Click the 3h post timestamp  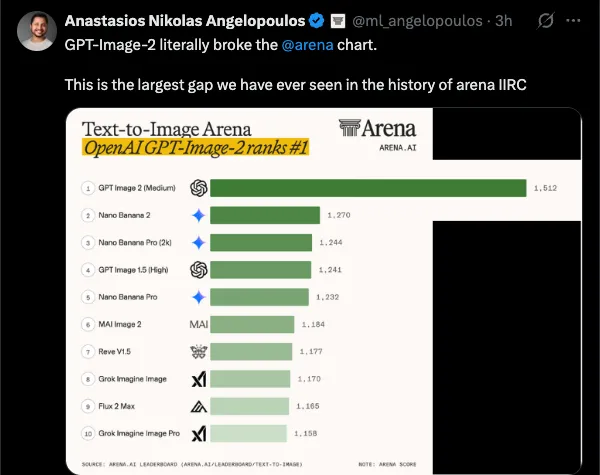(504, 20)
